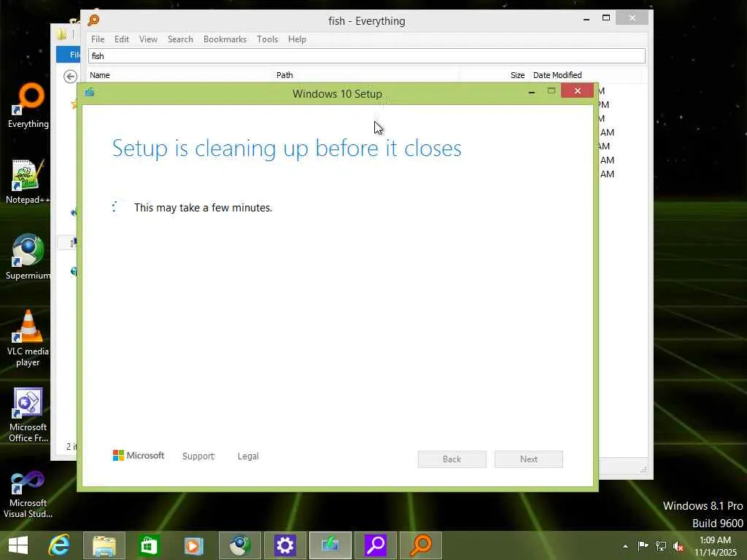Open the Search menu in Everything
Viewport: 747px width, 560px height.
180,39
